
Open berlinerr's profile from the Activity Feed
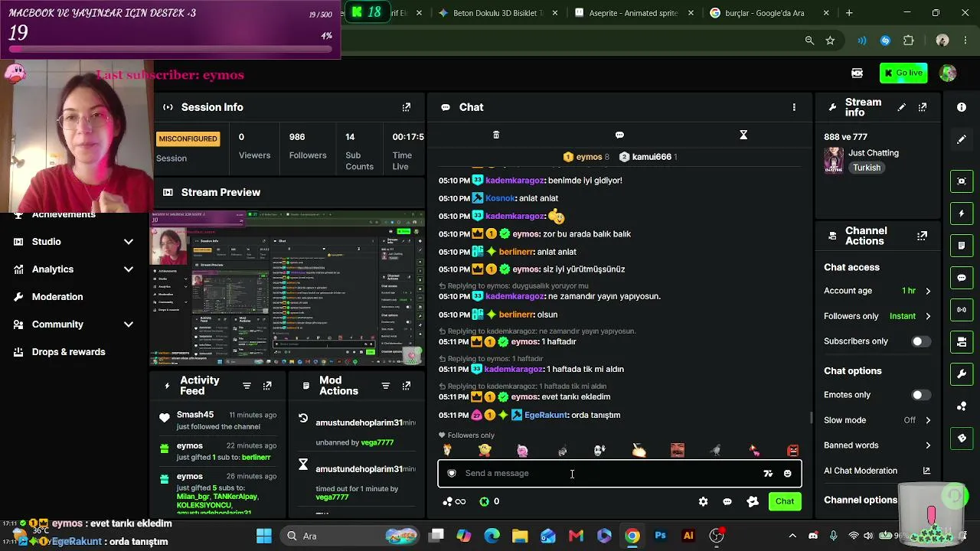(x=256, y=458)
